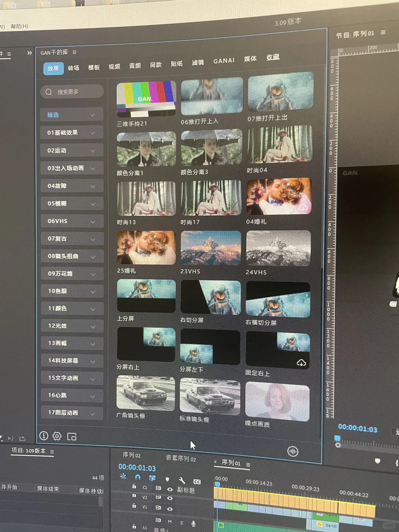Expand the 04故障 category in the sidebar
Image resolution: width=399 pixels, height=532 pixels.
click(71, 186)
